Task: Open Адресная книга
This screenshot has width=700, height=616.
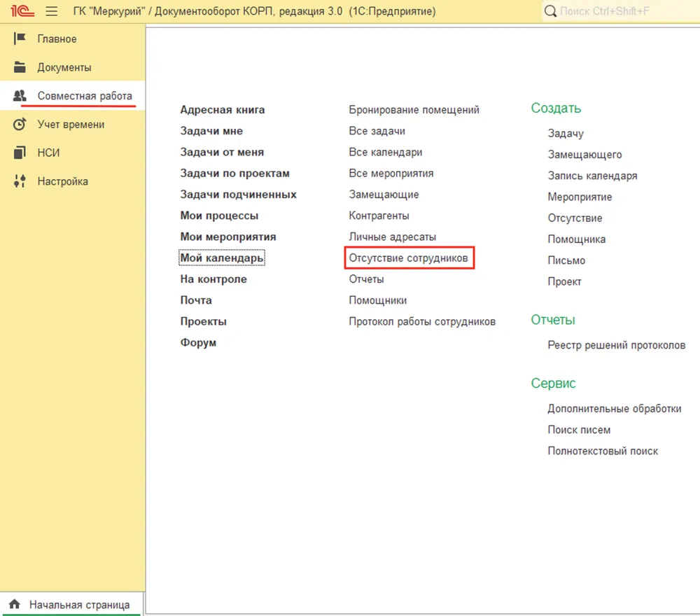Action: [223, 110]
